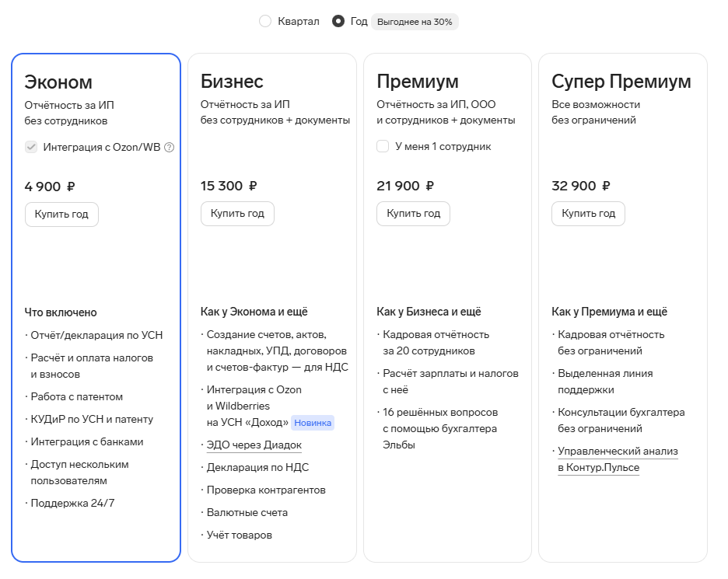
Task: Click the Бизнес plan heading
Action: (x=232, y=82)
